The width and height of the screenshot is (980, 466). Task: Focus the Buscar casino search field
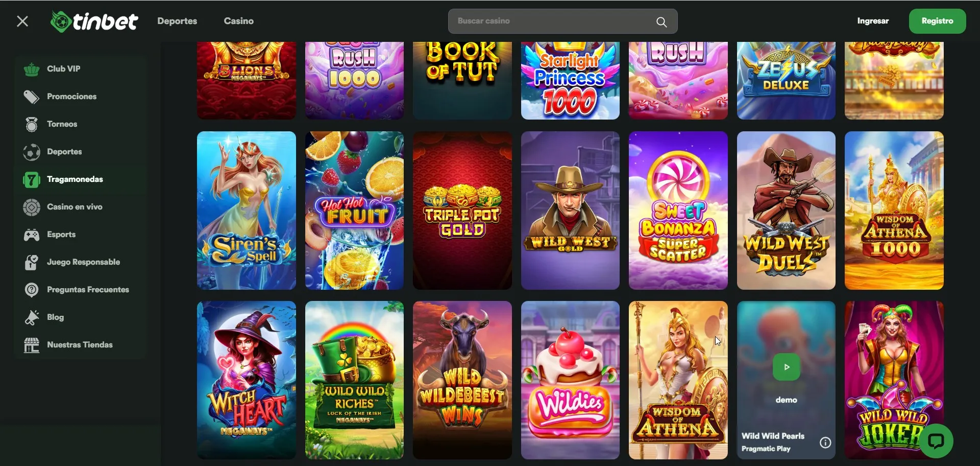coord(562,21)
